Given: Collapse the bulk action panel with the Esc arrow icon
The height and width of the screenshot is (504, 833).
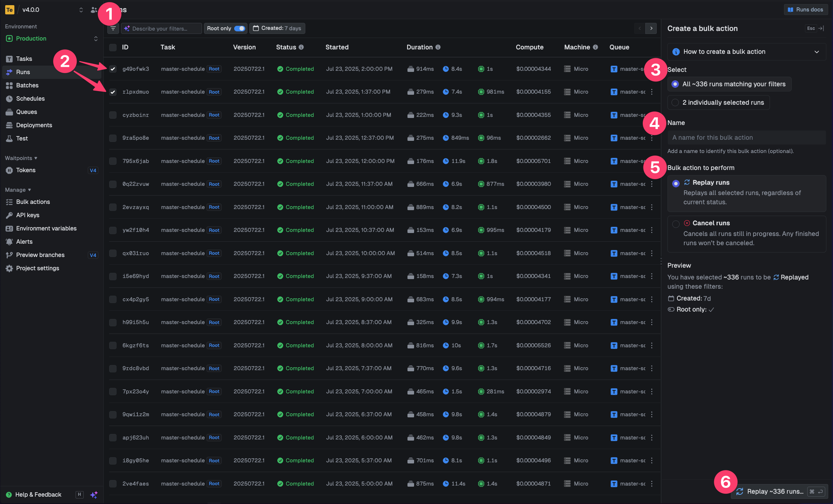Looking at the screenshot, I should point(821,28).
